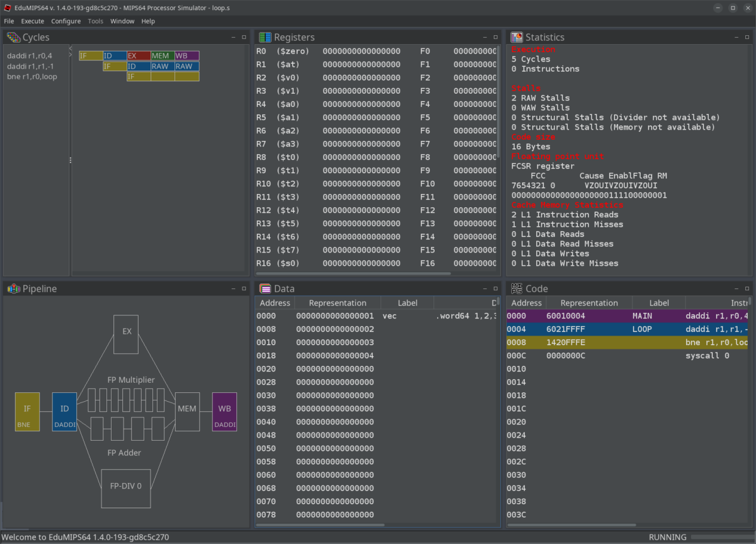
Task: Open the Help menu
Action: 148,21
